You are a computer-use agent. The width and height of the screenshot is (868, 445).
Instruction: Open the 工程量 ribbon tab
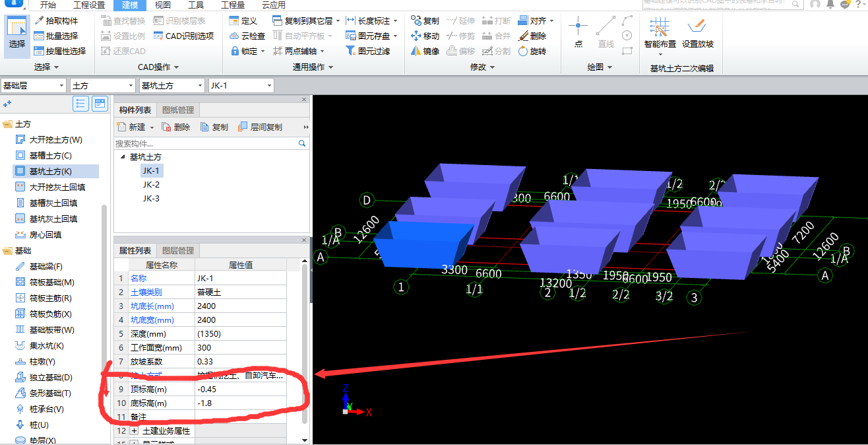pyautogui.click(x=232, y=5)
